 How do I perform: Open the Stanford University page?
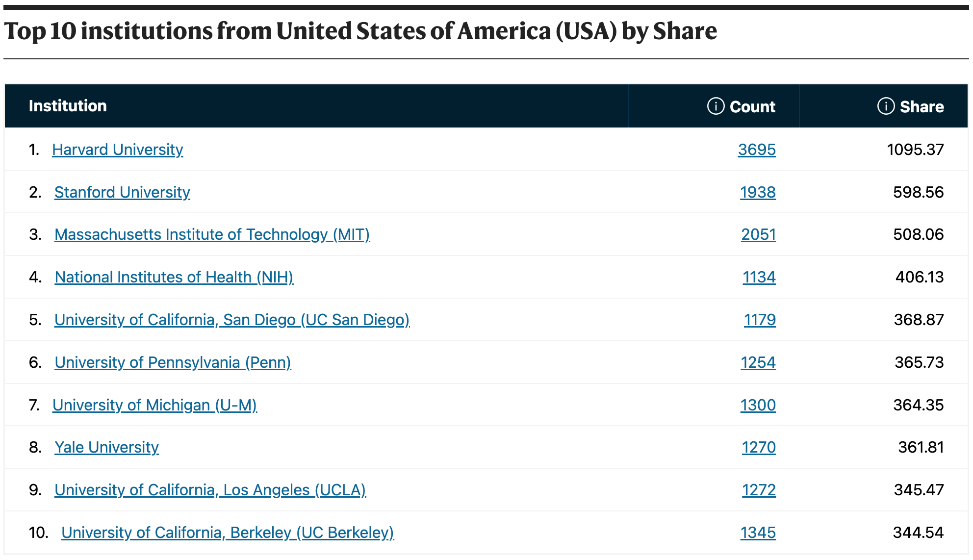[122, 192]
